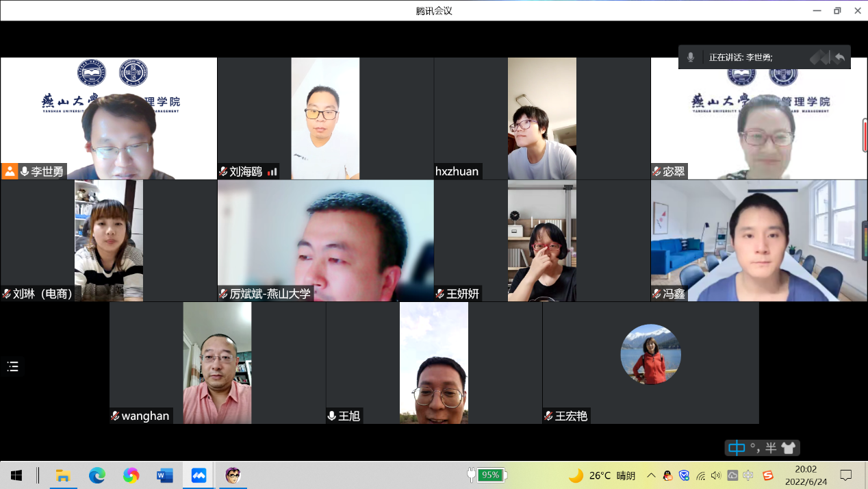Open the Wi-Fi network flyout

pos(700,475)
